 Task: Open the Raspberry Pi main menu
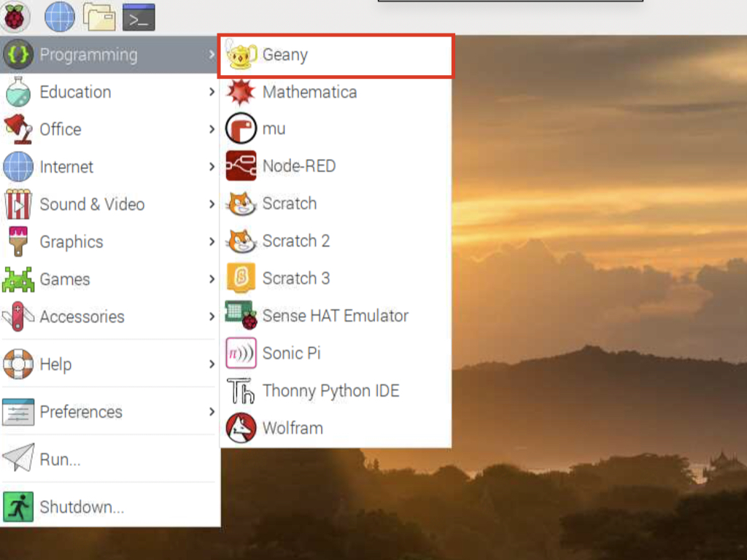(x=15, y=17)
